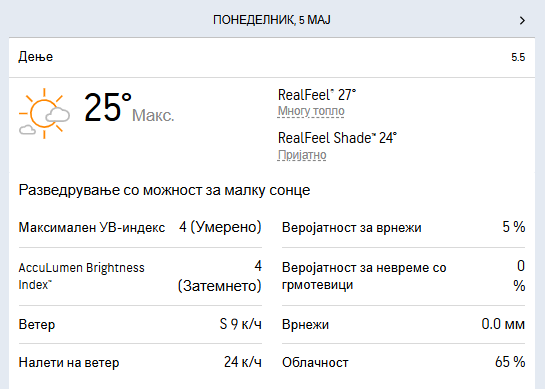Click the 5.5 date label
Screen dimensions: 545x389
(x=518, y=57)
